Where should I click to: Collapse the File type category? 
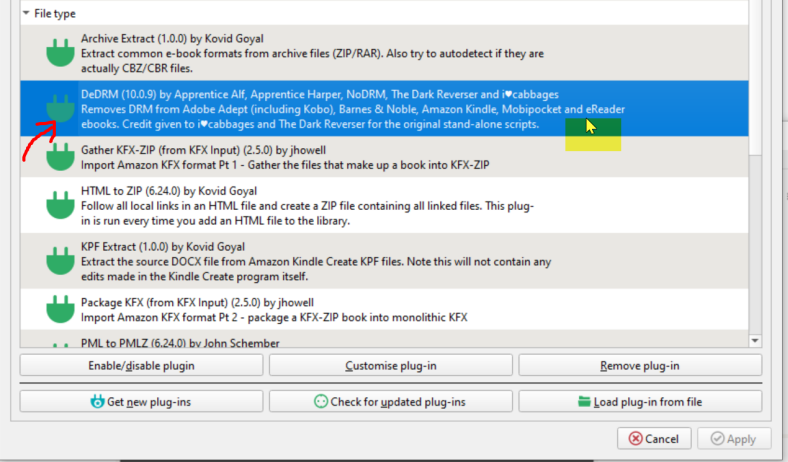point(26,14)
